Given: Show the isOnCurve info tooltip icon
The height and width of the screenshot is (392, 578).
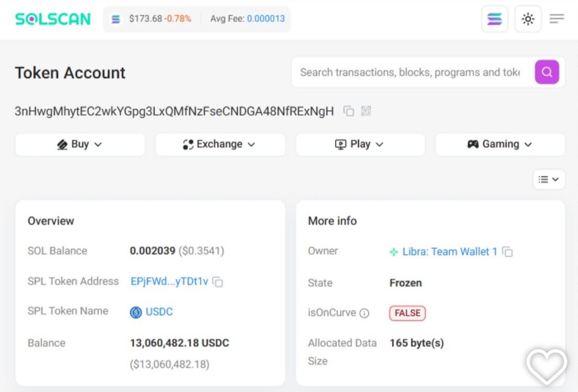Looking at the screenshot, I should [x=364, y=313].
